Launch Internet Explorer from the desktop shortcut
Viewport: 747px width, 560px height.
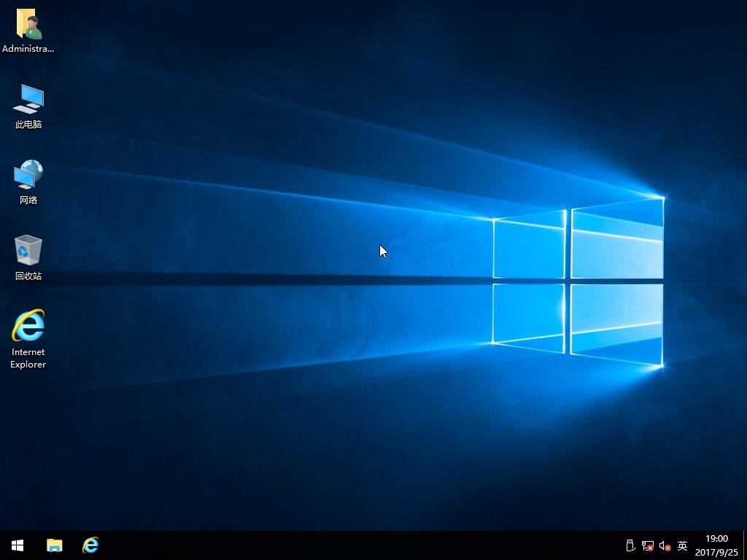click(x=28, y=328)
